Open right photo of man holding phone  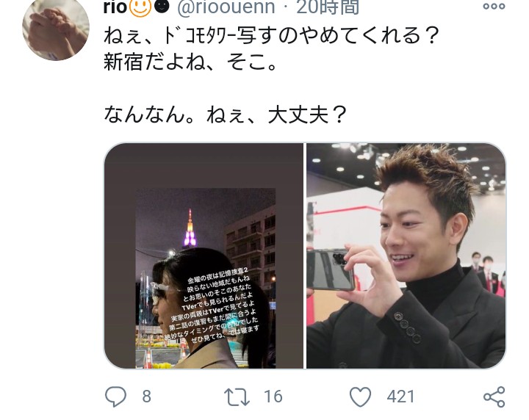click(406, 256)
